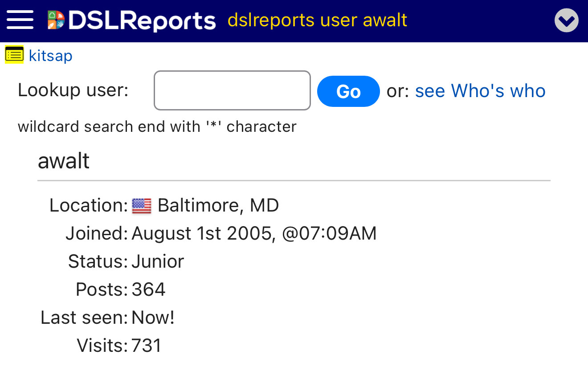Click the colorful DSLReports logo icon
Image resolution: width=588 pixels, height=375 pixels.
(x=56, y=20)
